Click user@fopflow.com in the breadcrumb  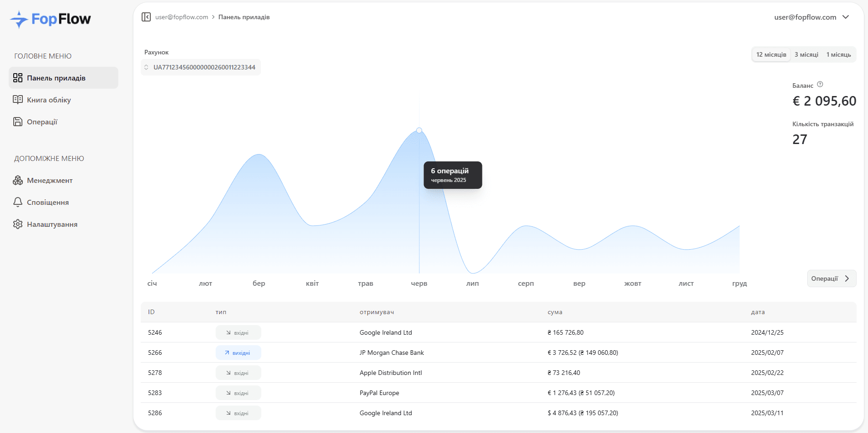click(181, 17)
